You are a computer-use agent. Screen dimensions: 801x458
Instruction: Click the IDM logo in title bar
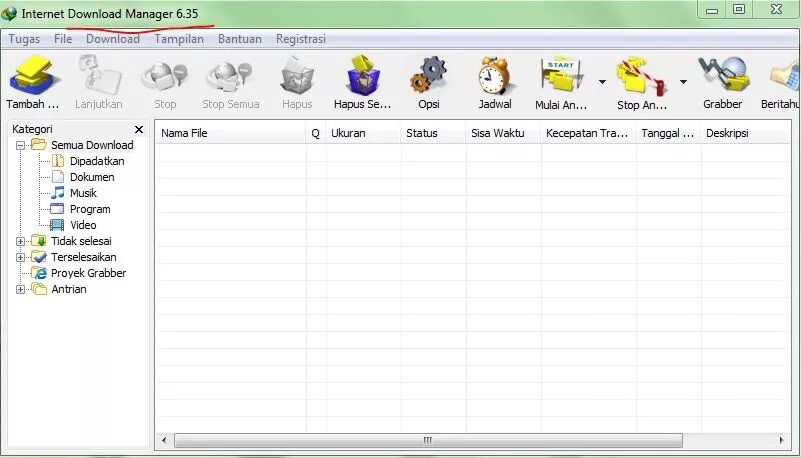pos(9,13)
